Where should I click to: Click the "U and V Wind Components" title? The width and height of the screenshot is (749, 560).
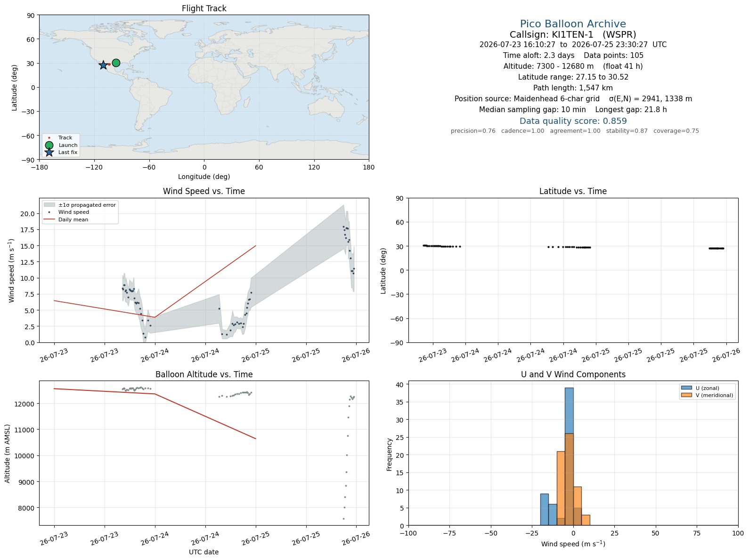[x=573, y=374]
